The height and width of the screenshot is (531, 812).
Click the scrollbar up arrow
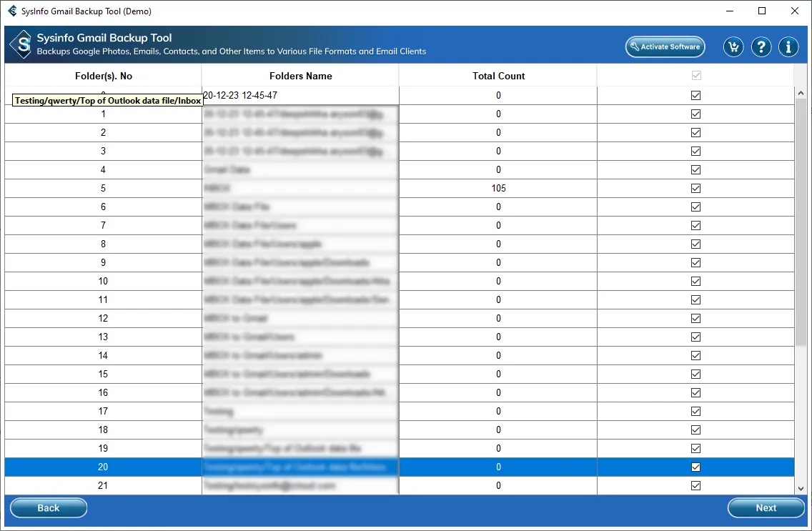(x=801, y=93)
